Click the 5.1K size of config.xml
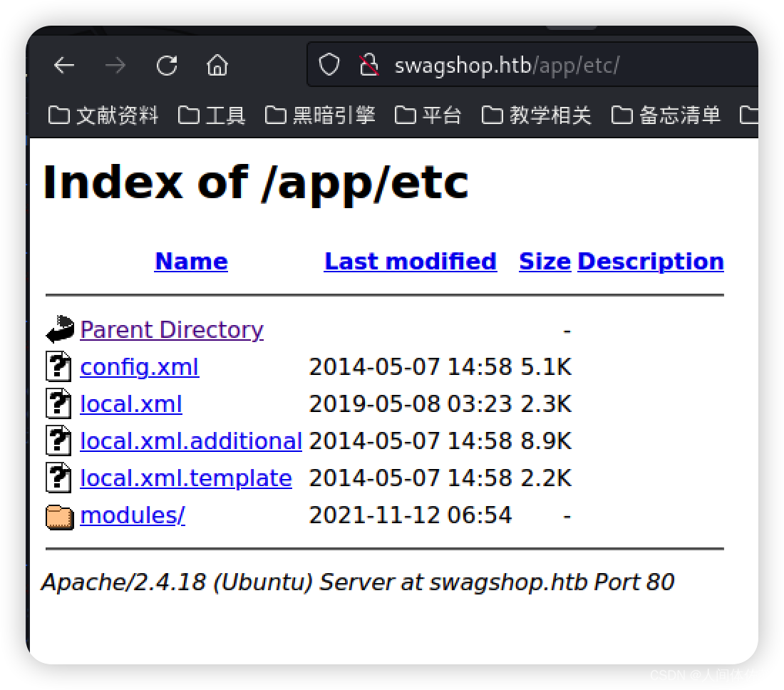784x690 pixels. click(x=545, y=367)
